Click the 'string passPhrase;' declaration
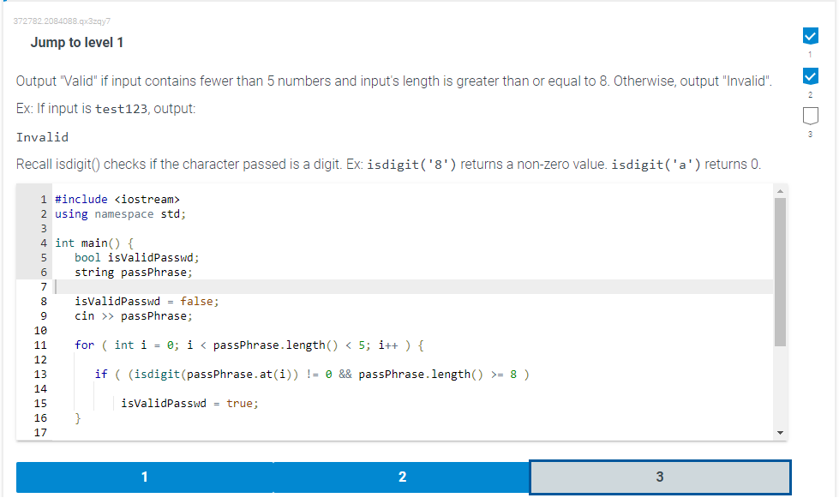The height and width of the screenshot is (504, 839). [133, 273]
